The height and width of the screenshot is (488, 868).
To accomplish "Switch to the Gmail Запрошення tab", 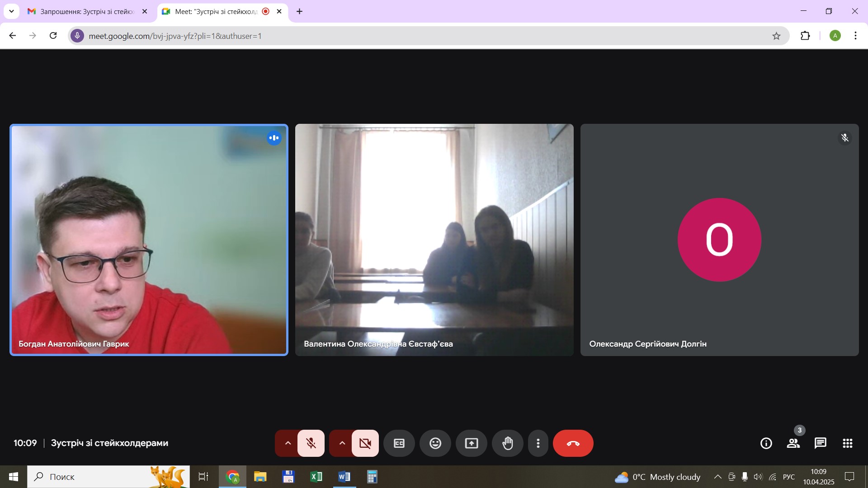I will point(88,11).
